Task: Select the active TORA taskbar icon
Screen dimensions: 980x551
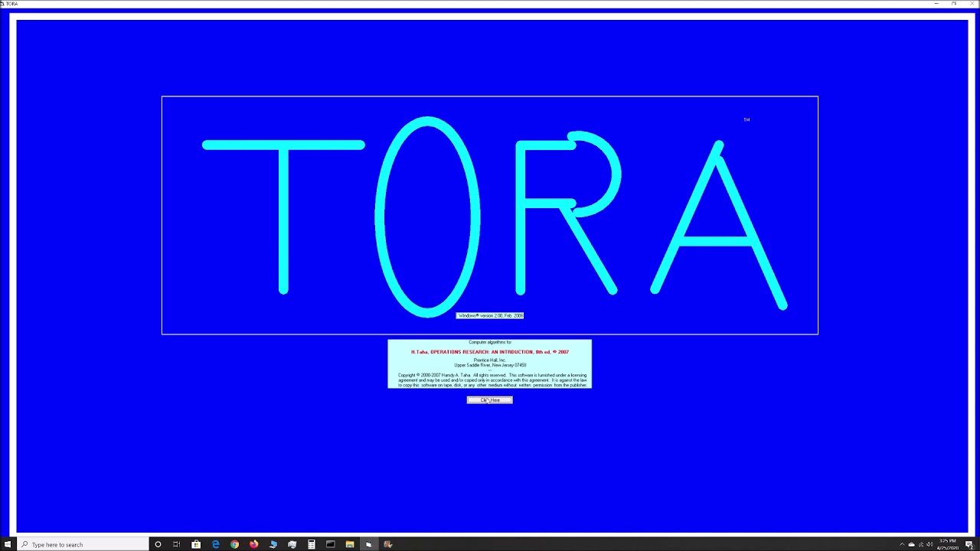Action: [368, 544]
